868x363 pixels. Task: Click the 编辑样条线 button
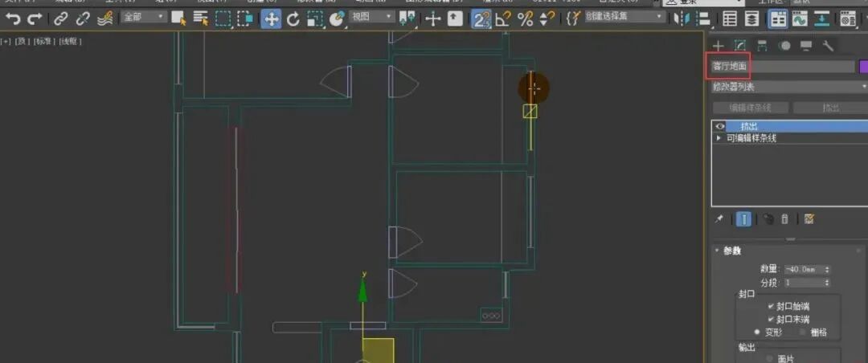(750, 108)
